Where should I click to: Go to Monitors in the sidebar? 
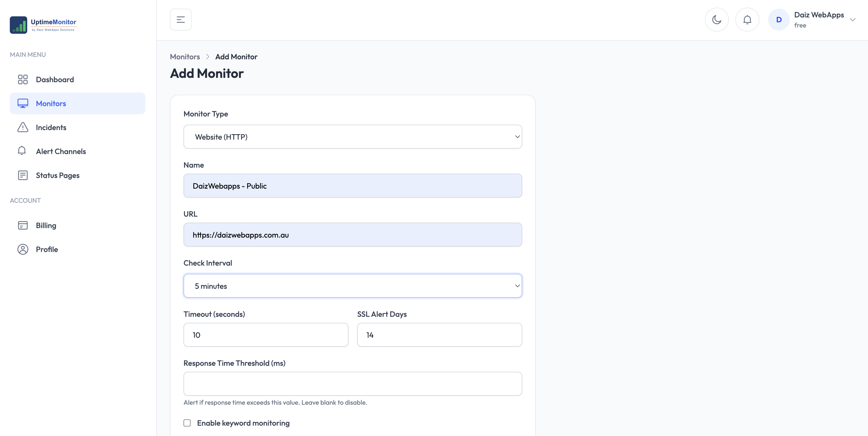point(78,103)
